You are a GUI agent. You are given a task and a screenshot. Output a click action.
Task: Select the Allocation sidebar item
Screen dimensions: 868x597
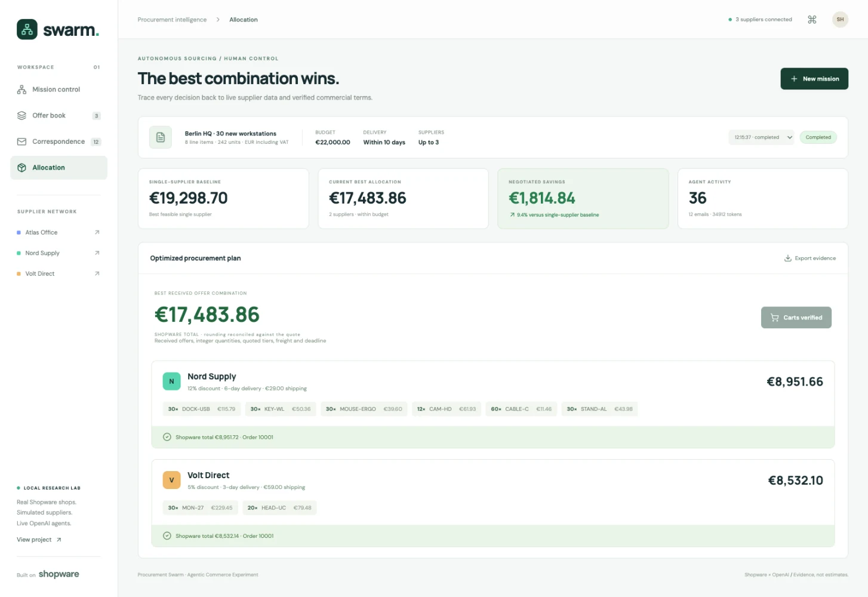click(x=59, y=168)
